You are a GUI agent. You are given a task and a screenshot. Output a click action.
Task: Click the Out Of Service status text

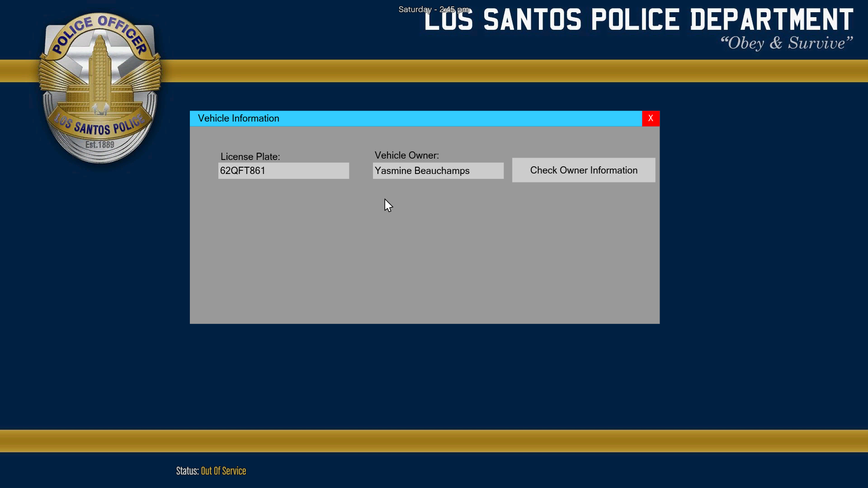tap(223, 471)
